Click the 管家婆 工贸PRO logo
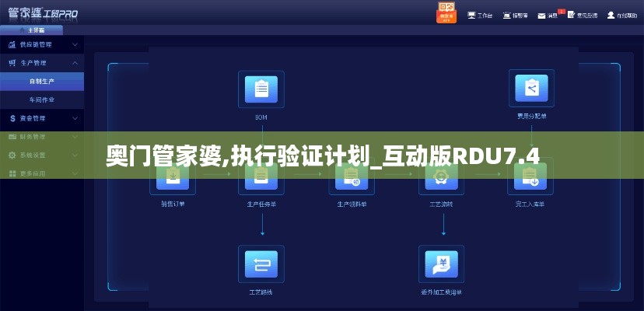Viewport: 644px width, 311px height. click(x=43, y=12)
